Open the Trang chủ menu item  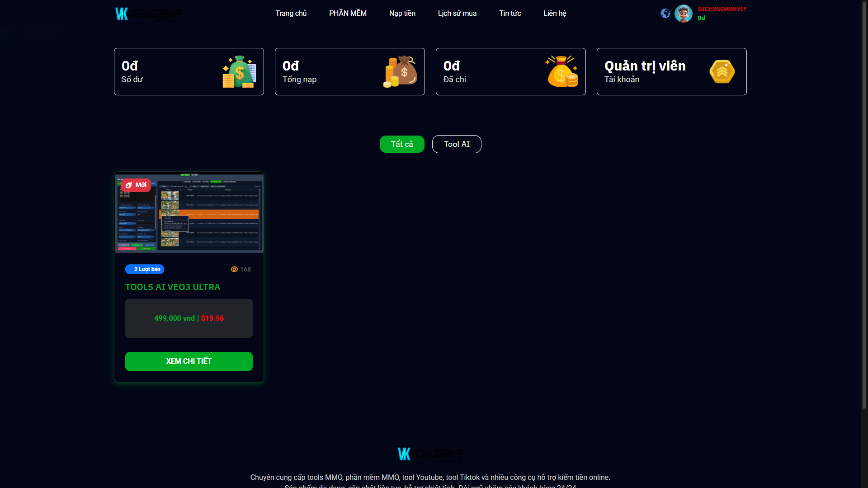(291, 14)
